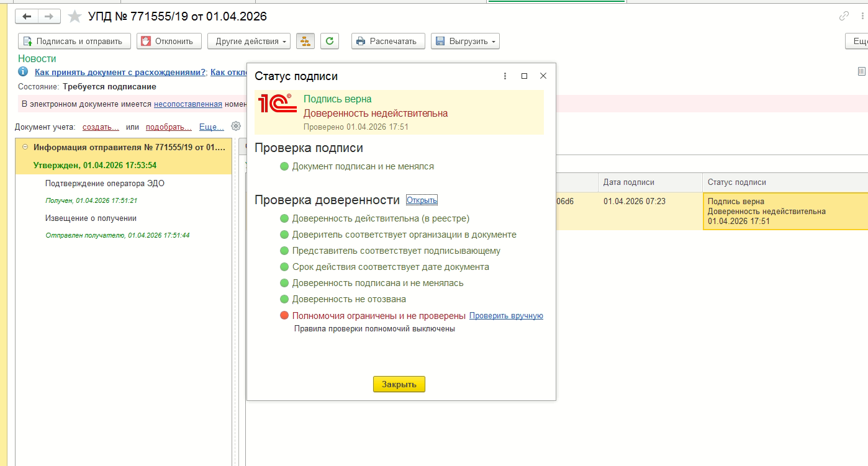The width and height of the screenshot is (868, 466).
Task: Click Доверитель соответствует организации в документе line
Action: click(404, 235)
